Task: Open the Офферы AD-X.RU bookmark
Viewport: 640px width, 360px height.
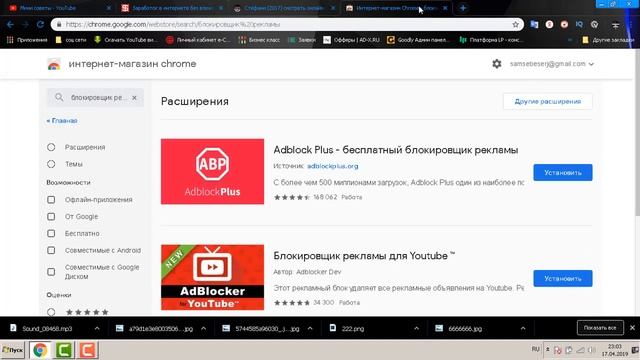Action: point(351,40)
